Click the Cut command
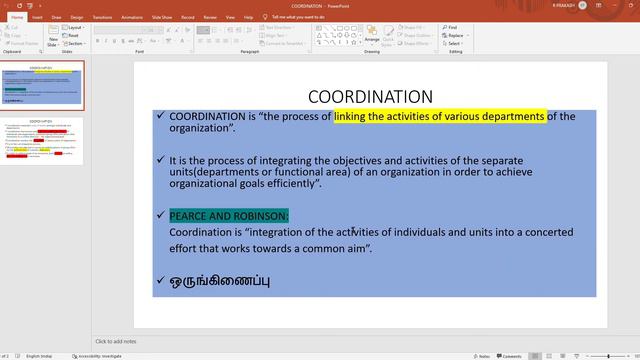This screenshot has height=360, width=640. [11, 27]
